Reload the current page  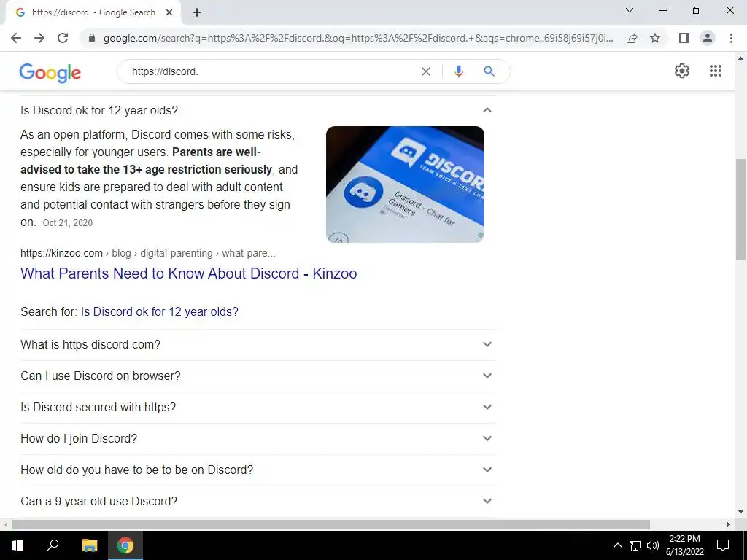pyautogui.click(x=63, y=38)
